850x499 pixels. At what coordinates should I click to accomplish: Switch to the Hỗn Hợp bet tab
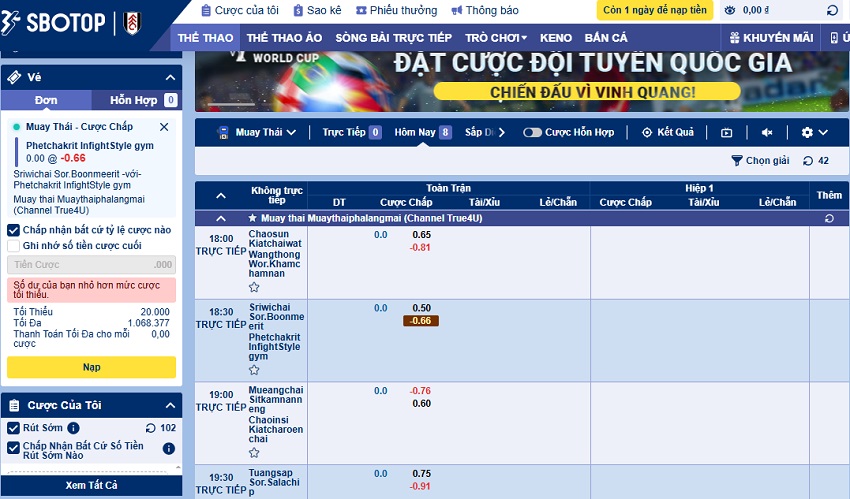coord(137,100)
